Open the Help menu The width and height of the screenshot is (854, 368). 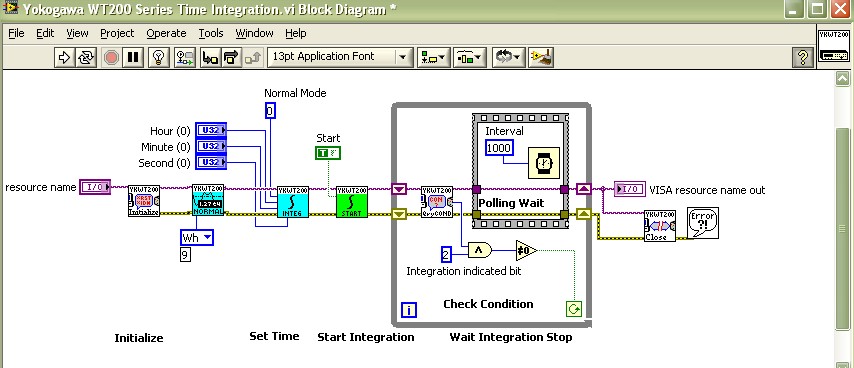(296, 33)
